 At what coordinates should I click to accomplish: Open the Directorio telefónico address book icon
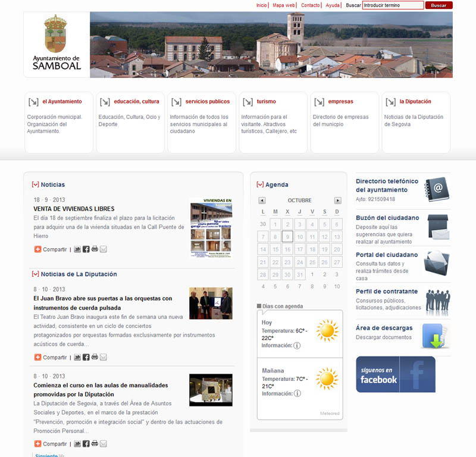437,190
